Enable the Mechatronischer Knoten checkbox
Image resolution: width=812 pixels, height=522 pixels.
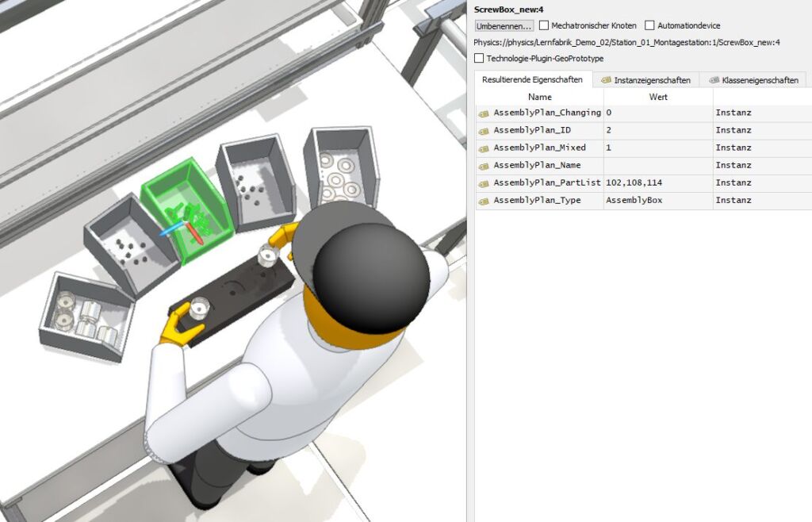(x=544, y=25)
